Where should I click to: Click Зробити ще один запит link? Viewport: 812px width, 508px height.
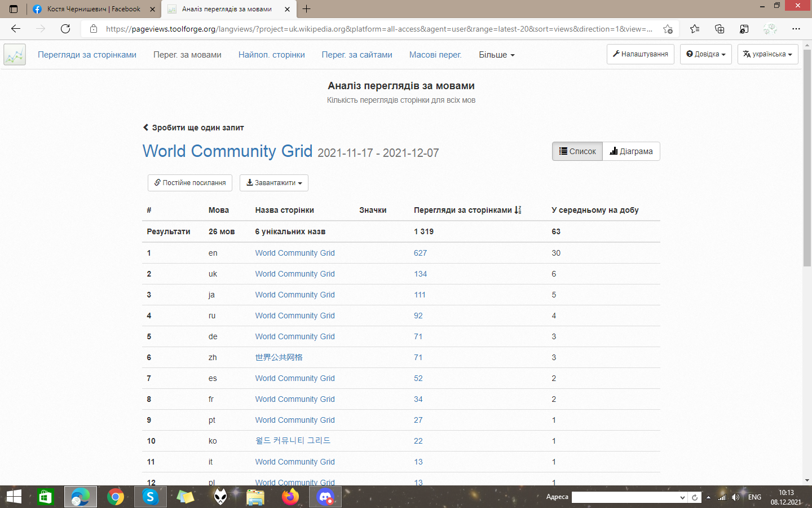(x=193, y=128)
